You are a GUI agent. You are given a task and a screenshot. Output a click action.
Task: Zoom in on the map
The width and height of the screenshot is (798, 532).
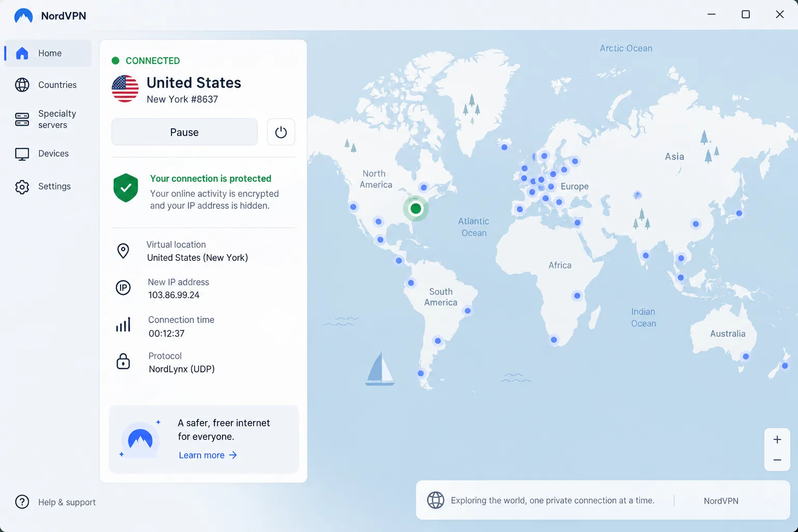point(777,440)
